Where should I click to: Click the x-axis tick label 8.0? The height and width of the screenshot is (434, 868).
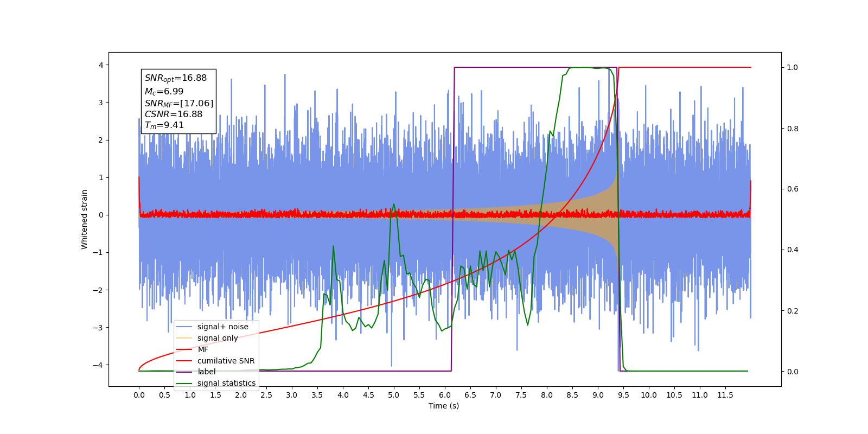547,395
